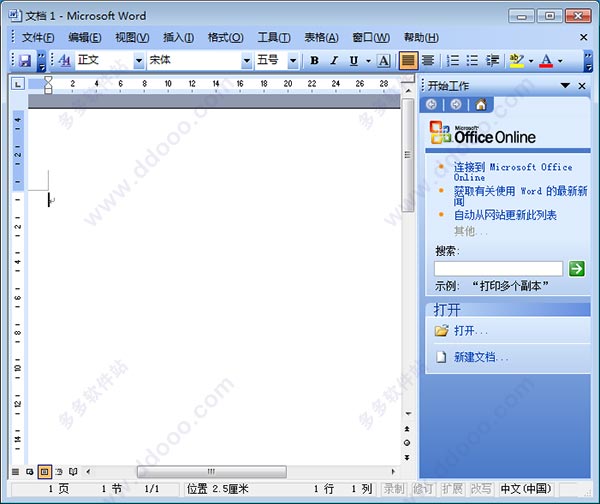
Task: Click the Previous Page double-arrow button
Action: [x=407, y=429]
